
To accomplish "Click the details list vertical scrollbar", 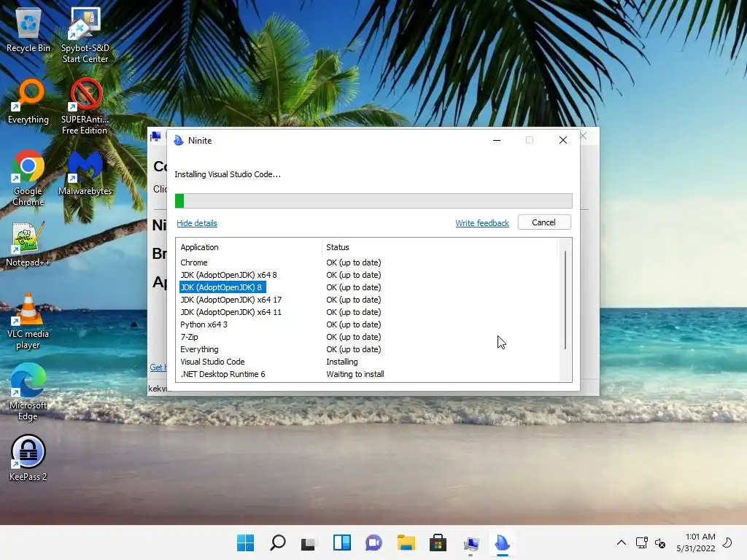I will (565, 301).
